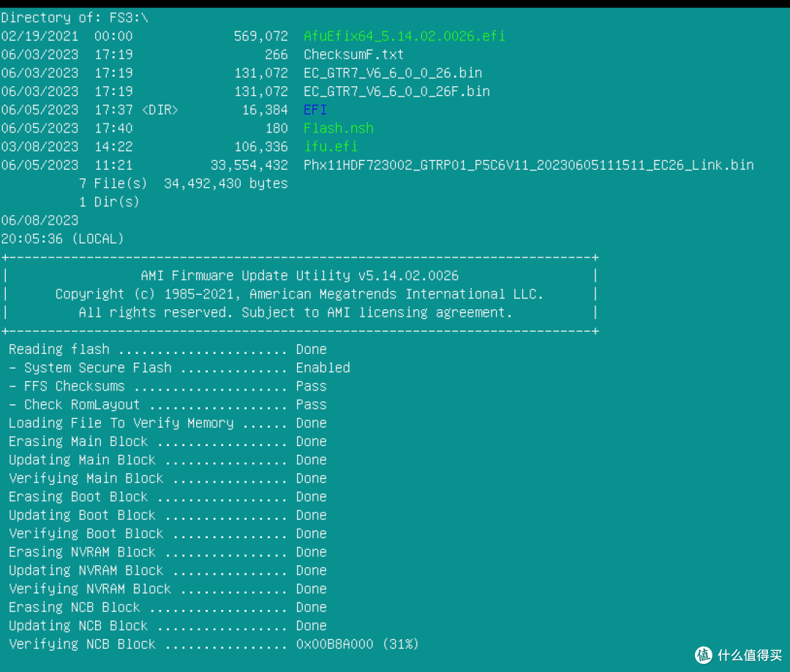Image resolution: width=790 pixels, height=672 pixels.
Task: Click the 'All rights reserved' licensing line
Action: (296, 312)
